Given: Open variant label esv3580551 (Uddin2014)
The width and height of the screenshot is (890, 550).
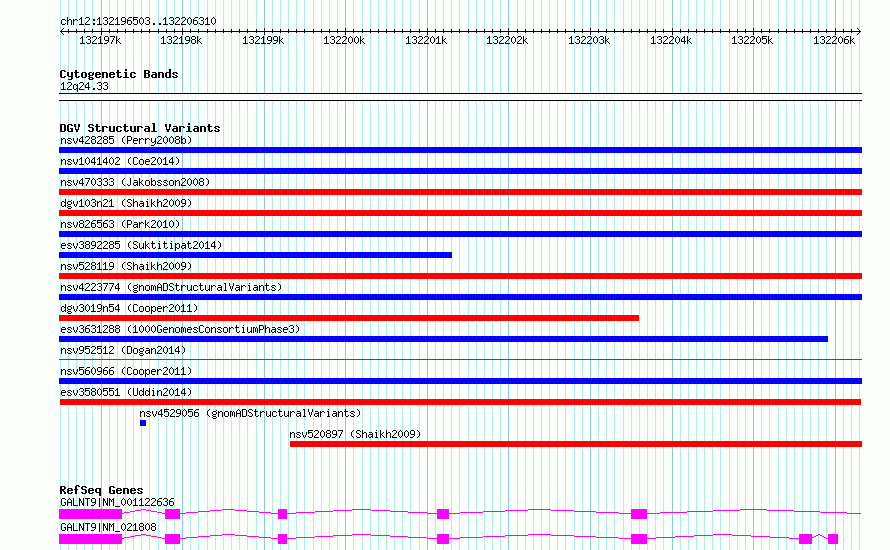Looking at the screenshot, I should point(126,392).
